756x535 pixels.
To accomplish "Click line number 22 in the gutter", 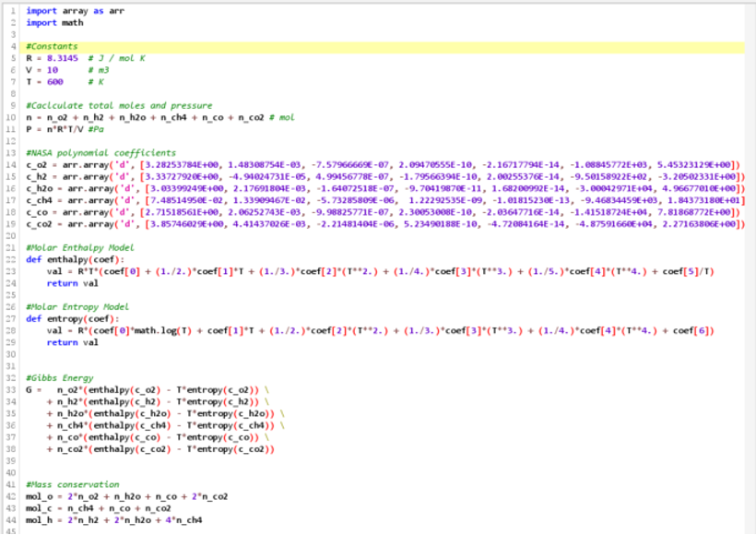I will [x=14, y=259].
